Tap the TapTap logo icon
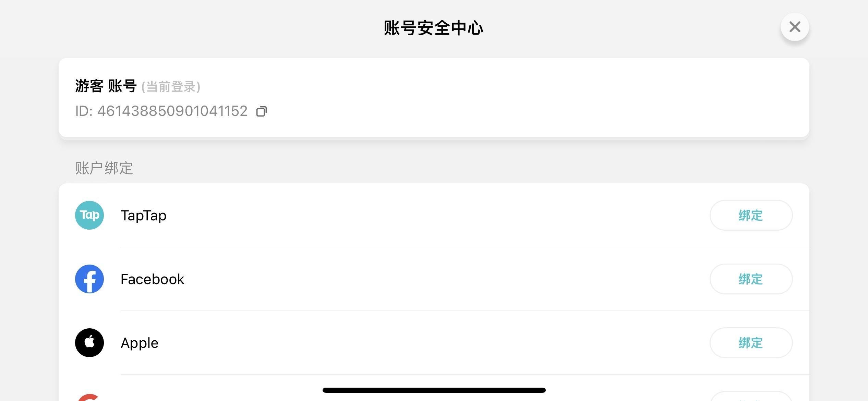This screenshot has width=868, height=401. 89,215
